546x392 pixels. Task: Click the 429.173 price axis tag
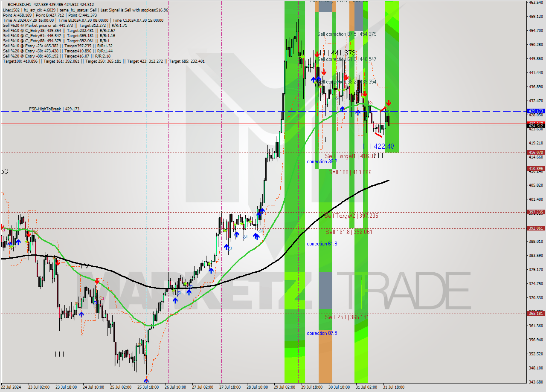[536, 111]
